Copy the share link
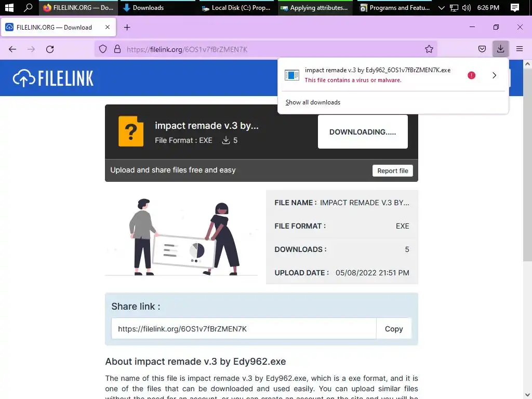This screenshot has height=399, width=532. [394, 328]
